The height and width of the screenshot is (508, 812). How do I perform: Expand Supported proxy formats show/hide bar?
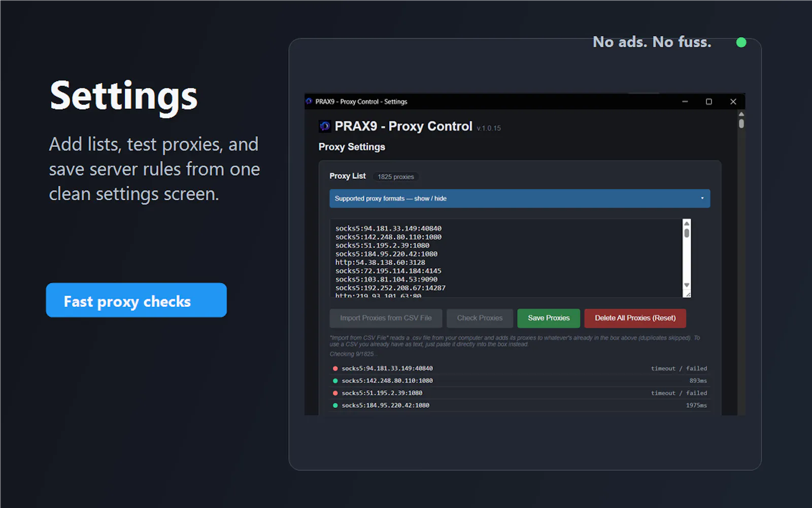520,199
